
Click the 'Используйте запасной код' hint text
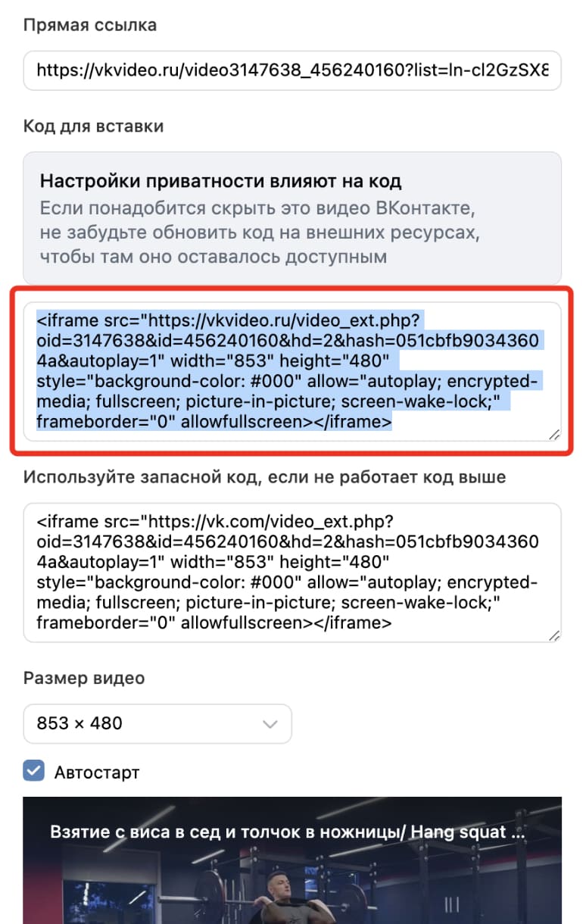[264, 477]
